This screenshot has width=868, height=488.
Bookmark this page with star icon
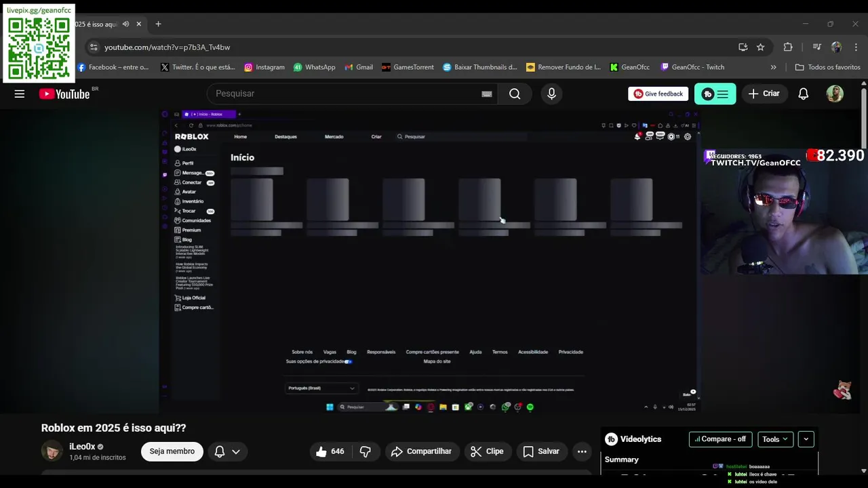click(x=761, y=47)
